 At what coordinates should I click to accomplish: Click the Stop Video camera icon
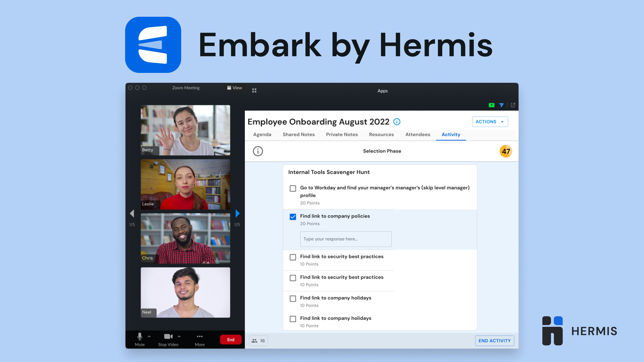pos(168,337)
